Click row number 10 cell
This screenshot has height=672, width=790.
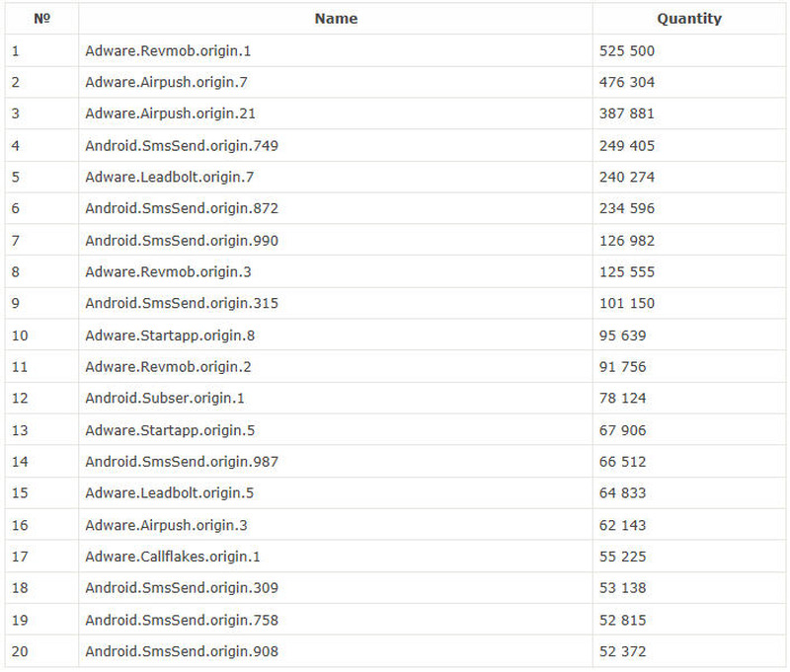click(20, 336)
